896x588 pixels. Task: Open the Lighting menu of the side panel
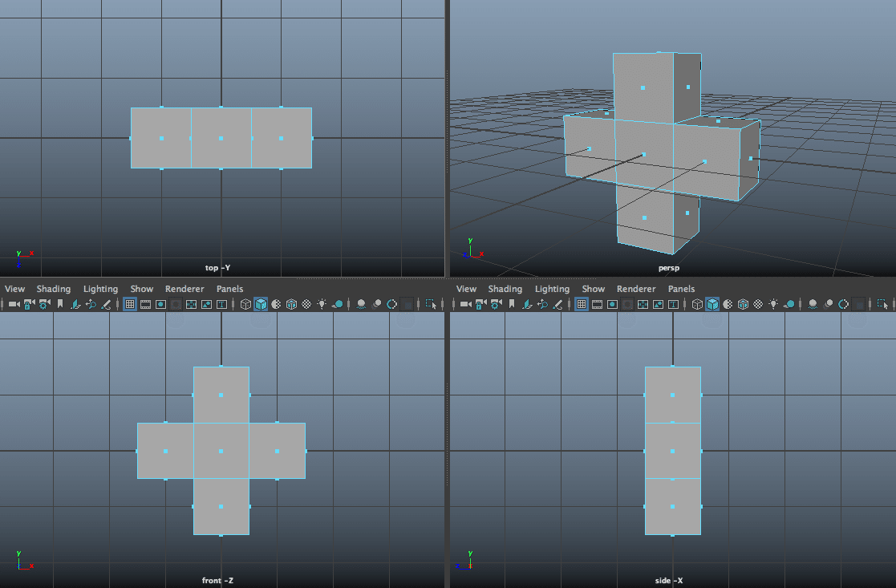[552, 289]
